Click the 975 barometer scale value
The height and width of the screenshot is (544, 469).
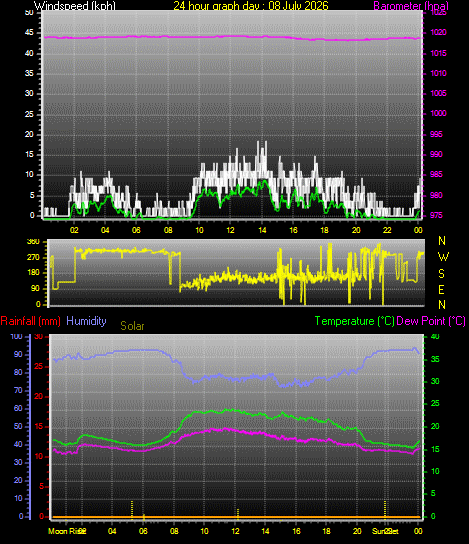[x=436, y=215]
